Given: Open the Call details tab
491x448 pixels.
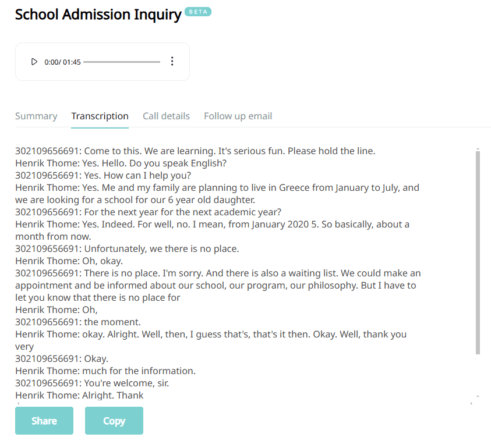Looking at the screenshot, I should tap(166, 116).
